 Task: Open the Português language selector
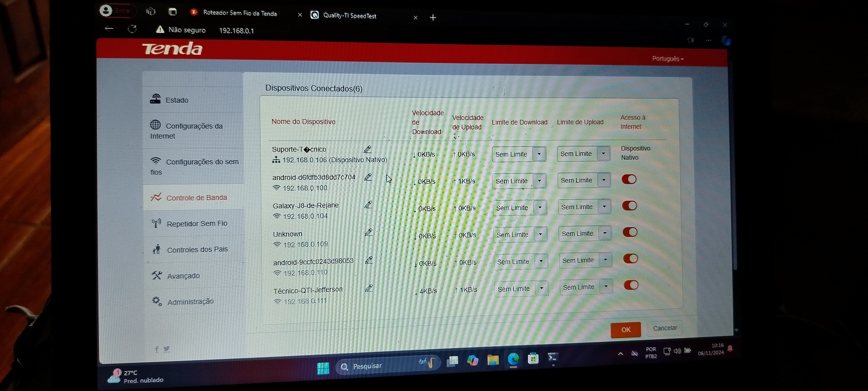[667, 59]
